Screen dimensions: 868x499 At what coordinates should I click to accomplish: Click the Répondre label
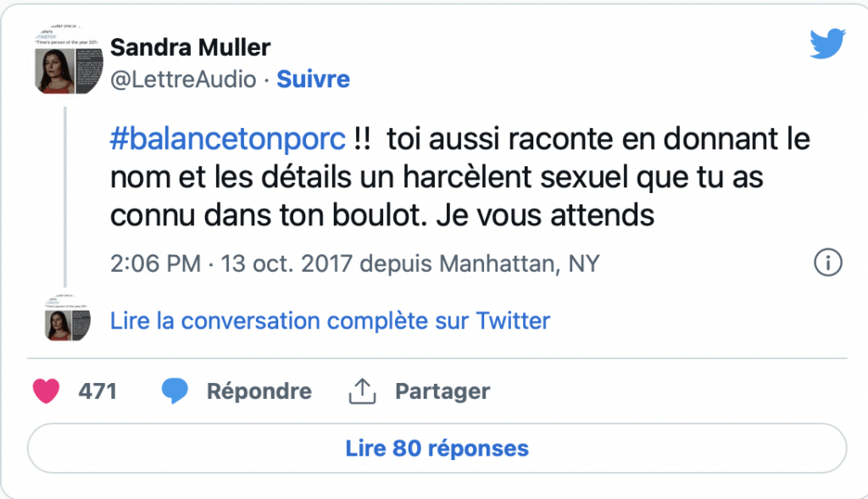point(259,391)
